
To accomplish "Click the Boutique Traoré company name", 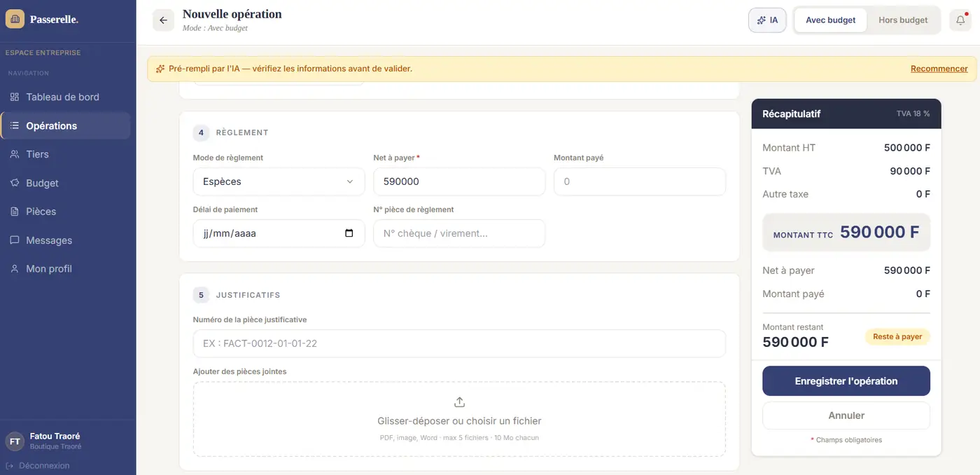I will pos(55,446).
